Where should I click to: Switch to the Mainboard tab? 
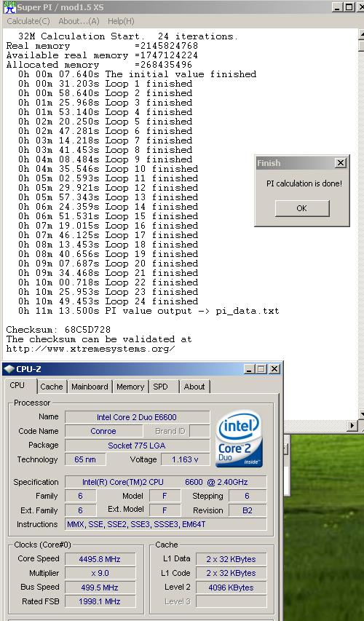coord(90,387)
